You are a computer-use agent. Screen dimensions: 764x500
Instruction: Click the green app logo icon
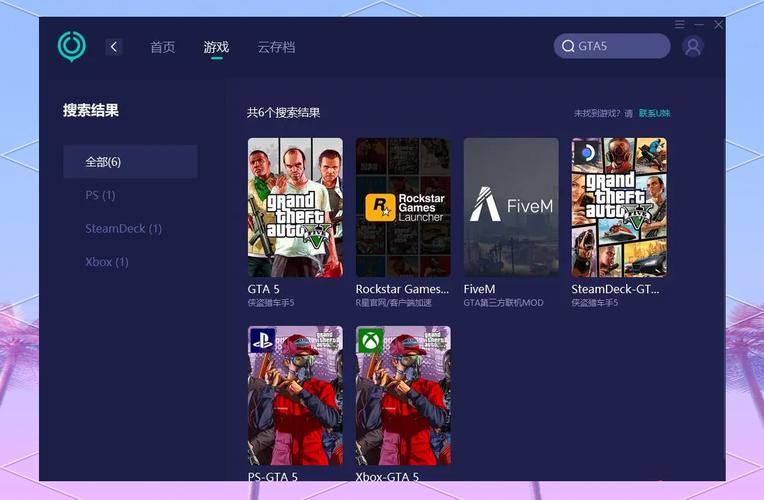72,46
